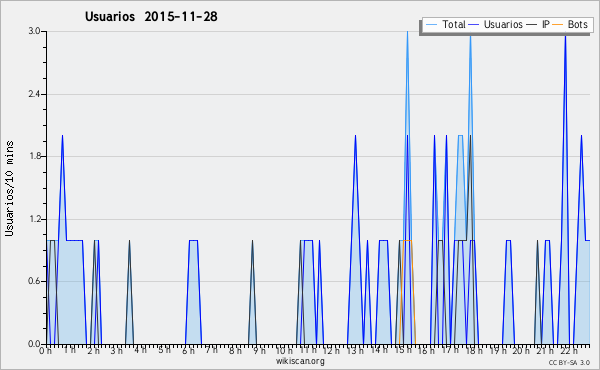600x370 pixels.
Task: Click the '10 h' x-axis label
Action: click(x=284, y=351)
